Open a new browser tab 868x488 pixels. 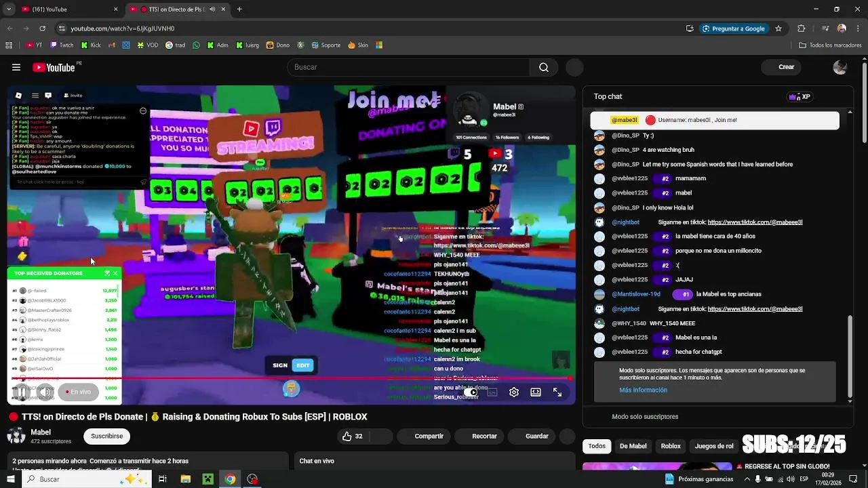point(239,9)
